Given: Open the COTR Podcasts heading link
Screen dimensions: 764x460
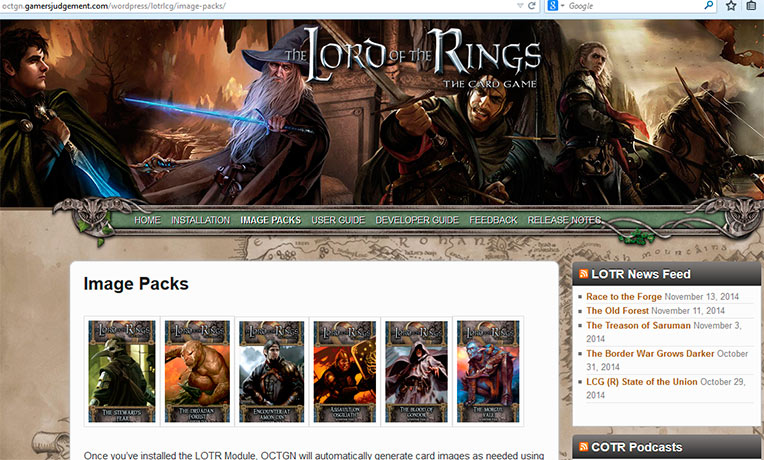Looking at the screenshot, I should tap(636, 447).
